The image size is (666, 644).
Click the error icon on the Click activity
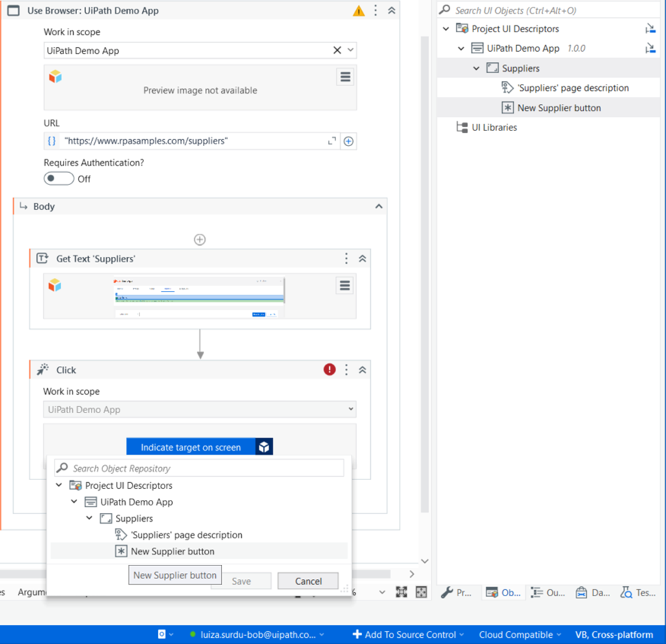(329, 369)
